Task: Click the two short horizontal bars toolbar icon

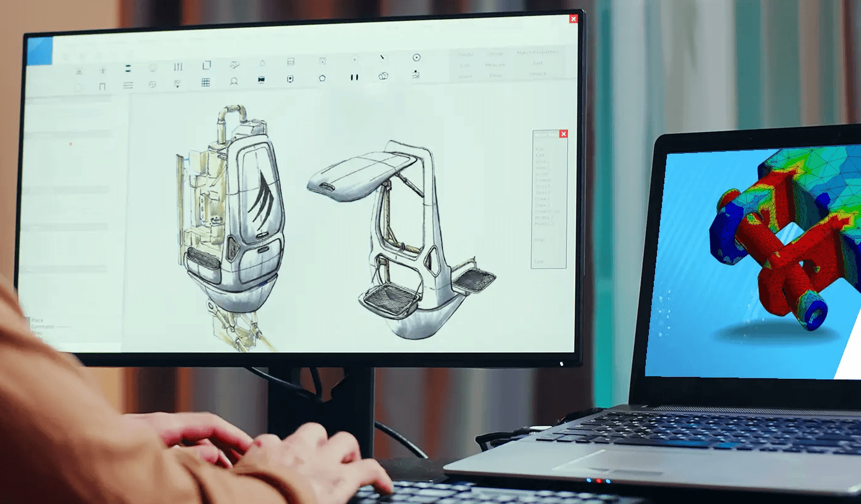Action: tap(128, 68)
